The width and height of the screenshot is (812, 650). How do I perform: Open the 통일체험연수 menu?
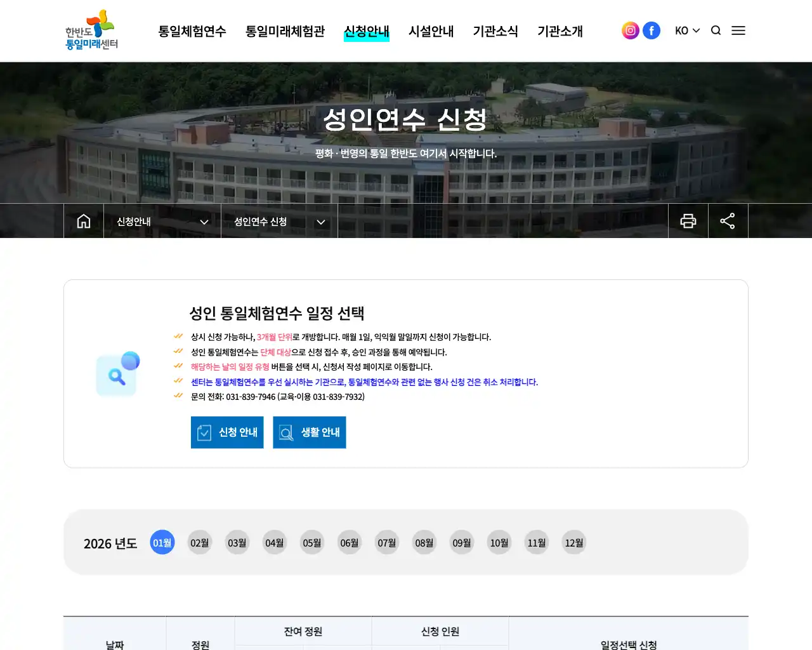192,31
